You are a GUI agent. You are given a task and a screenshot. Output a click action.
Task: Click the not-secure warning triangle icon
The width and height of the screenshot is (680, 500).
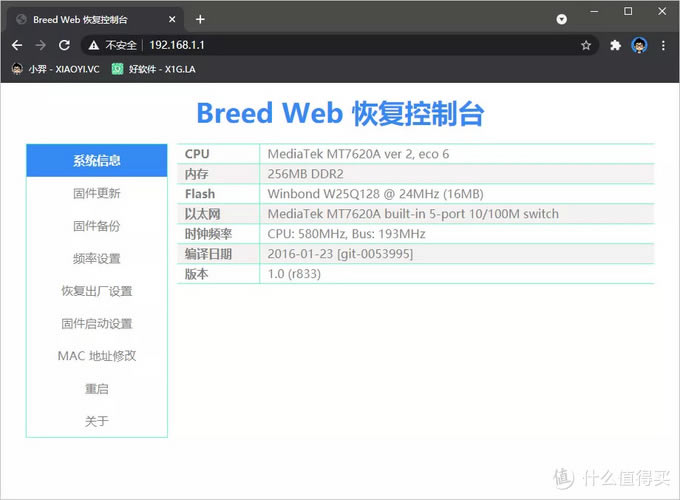coord(94,45)
